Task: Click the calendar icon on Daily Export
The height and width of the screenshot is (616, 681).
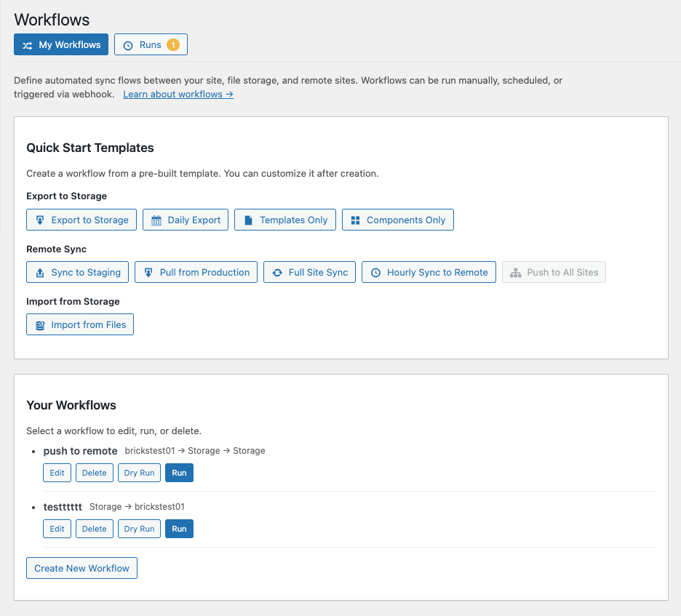Action: [x=156, y=220]
